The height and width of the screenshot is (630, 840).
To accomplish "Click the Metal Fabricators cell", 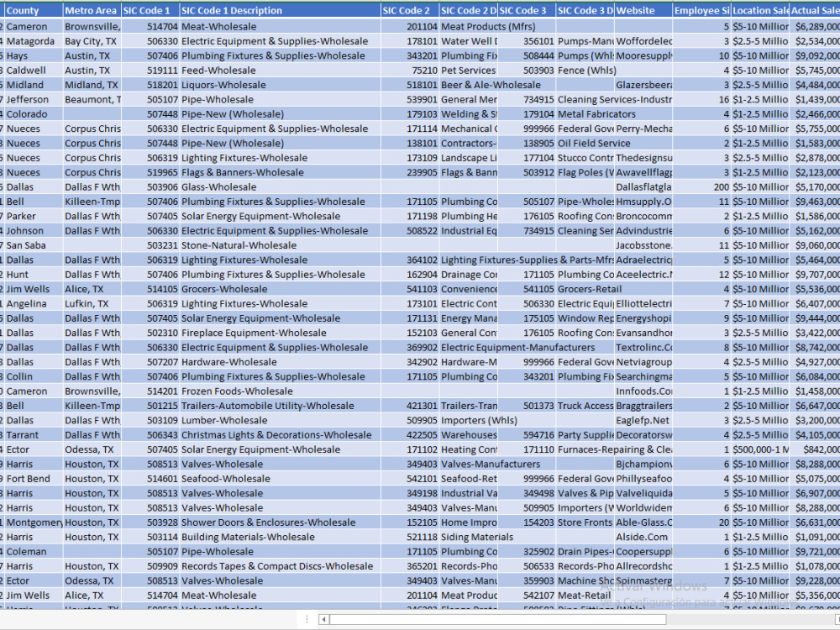I will coord(596,114).
